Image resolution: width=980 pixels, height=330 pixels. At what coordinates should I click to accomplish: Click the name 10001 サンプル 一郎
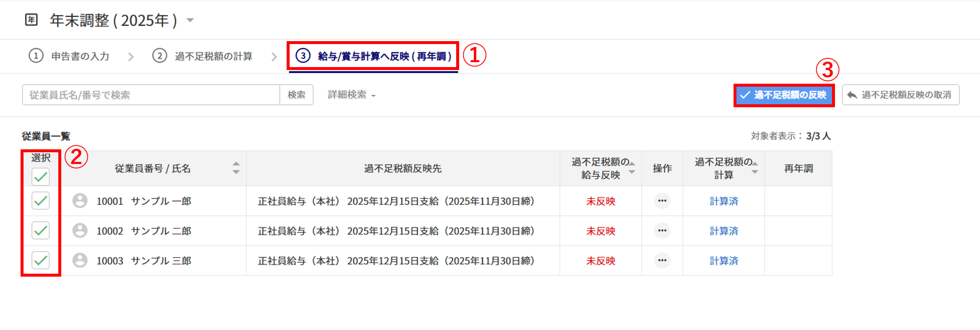(x=144, y=201)
